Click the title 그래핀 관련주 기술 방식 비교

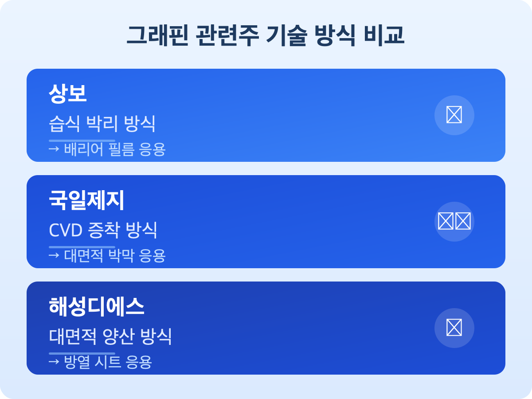pyautogui.click(x=266, y=36)
